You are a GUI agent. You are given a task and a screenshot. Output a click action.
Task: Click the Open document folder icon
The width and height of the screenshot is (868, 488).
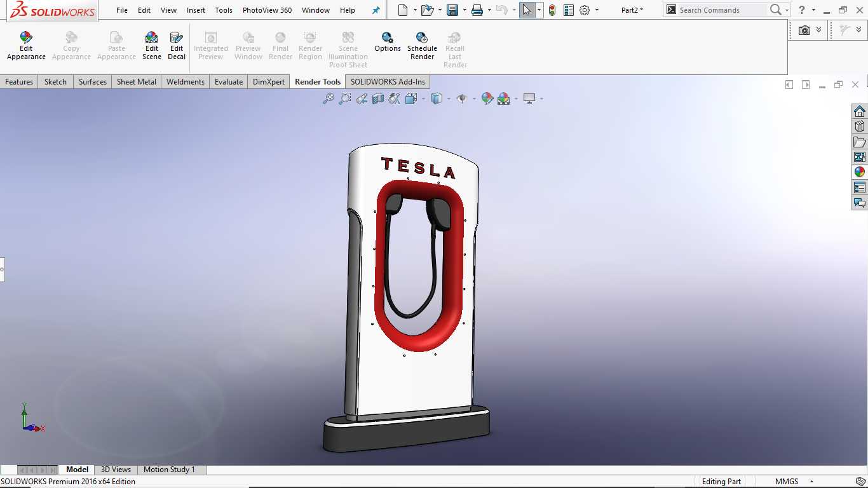coord(428,10)
